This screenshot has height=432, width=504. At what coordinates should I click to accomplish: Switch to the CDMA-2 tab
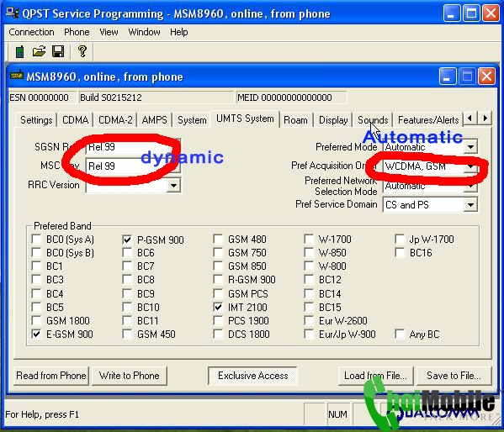(x=115, y=120)
